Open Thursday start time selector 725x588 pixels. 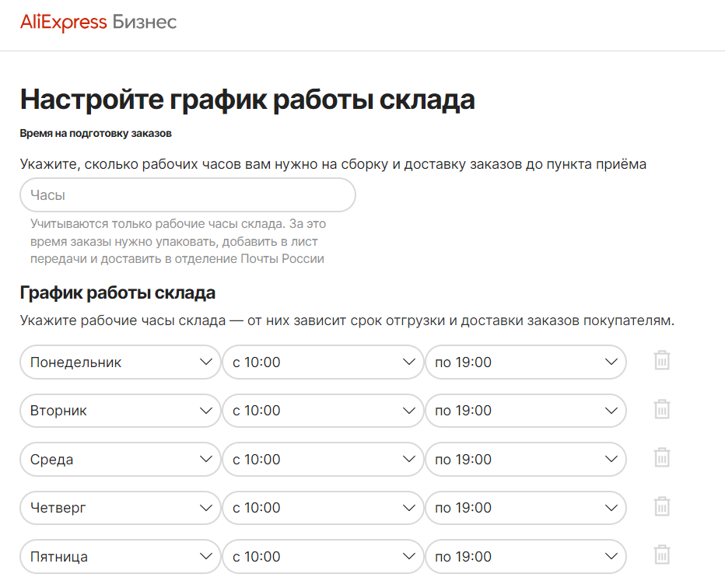(x=323, y=508)
